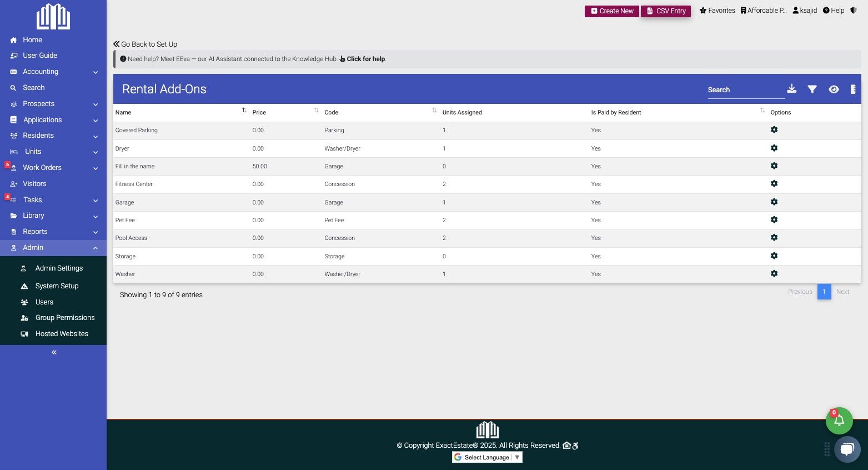
Task: Open options gear for Fill in the name
Action: (x=774, y=166)
